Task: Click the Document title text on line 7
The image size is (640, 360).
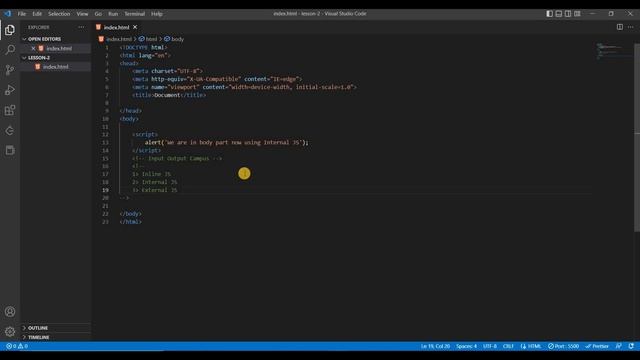Action: pos(167,95)
